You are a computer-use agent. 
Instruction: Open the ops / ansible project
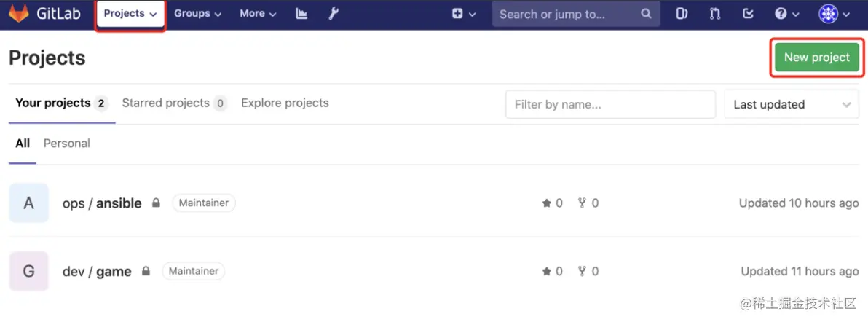[x=102, y=203]
